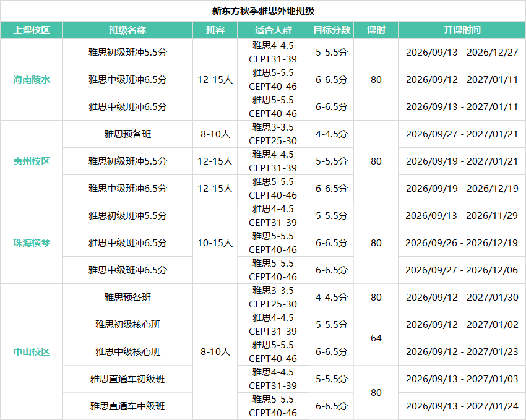Click 雅思预备班 in the 惠州校区 rows
This screenshot has height=420, width=526.
click(x=127, y=134)
